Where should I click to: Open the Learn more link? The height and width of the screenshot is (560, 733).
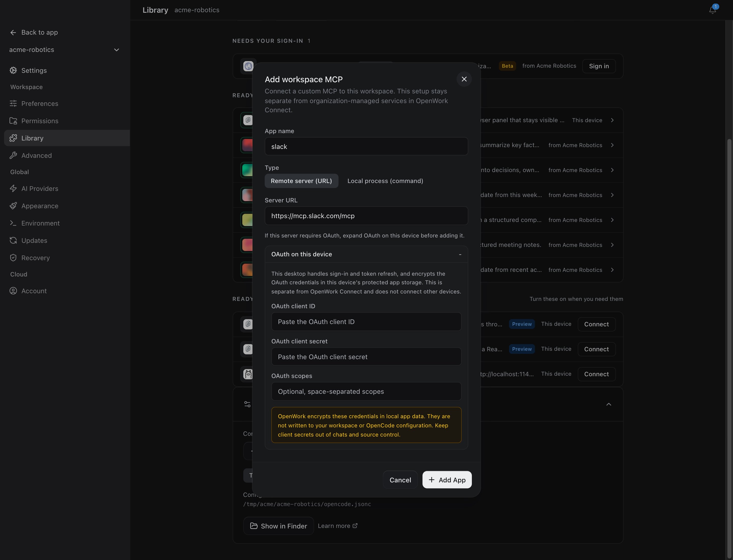[337, 526]
